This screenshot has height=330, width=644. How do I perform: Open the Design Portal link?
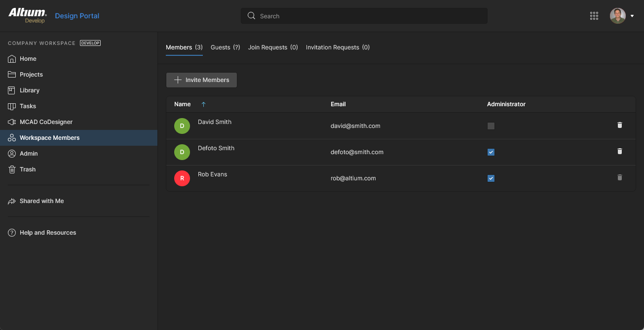click(77, 16)
